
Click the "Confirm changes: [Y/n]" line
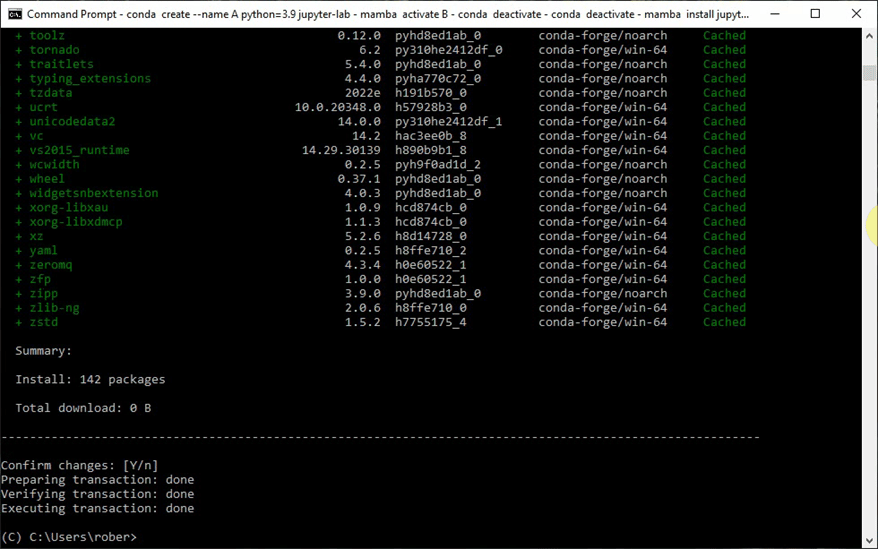[x=80, y=466]
